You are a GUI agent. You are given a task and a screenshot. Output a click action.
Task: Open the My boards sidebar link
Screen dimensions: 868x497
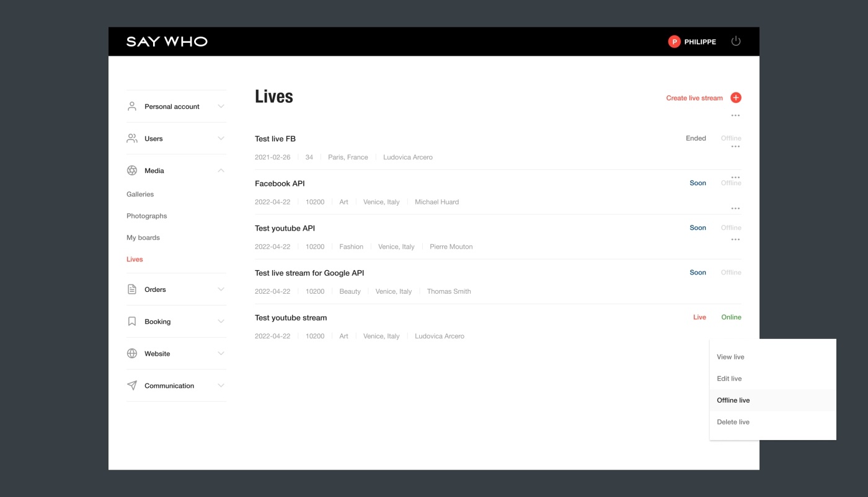(143, 238)
